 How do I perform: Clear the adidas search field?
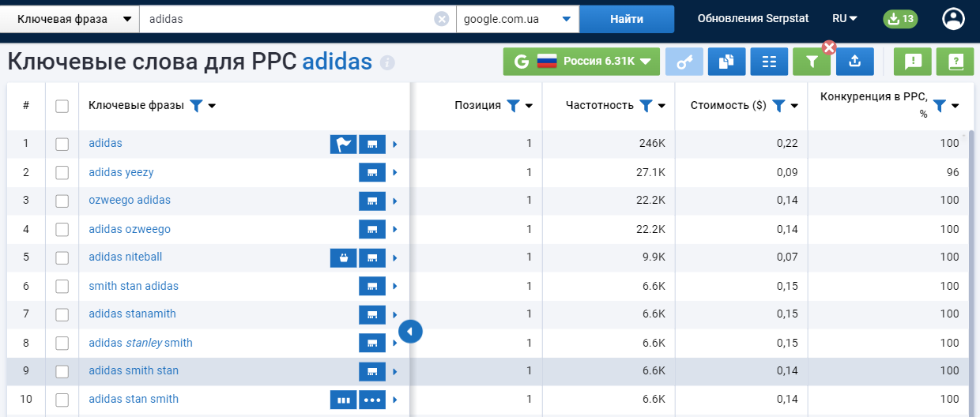coord(442,19)
